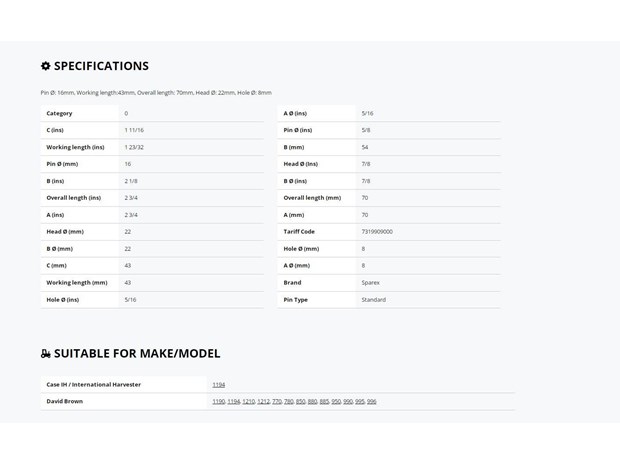Screen dimensions: 620x465
Task: Open the David Brown 880 model link
Action: click(x=312, y=402)
